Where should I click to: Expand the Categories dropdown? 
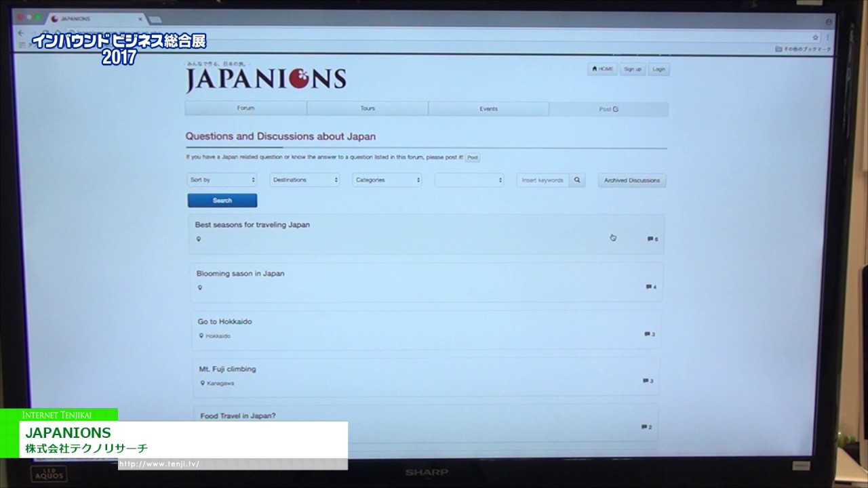(387, 180)
